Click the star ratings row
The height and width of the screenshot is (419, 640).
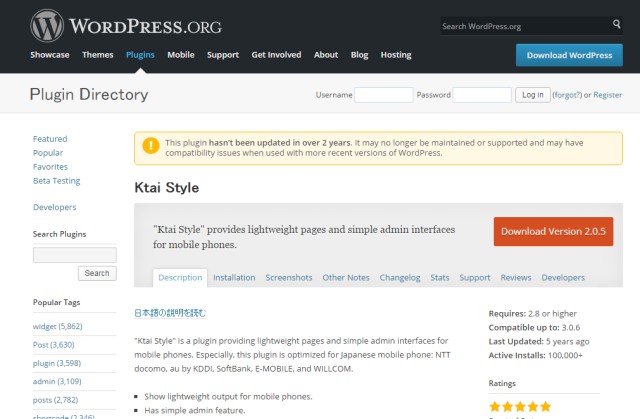519,407
